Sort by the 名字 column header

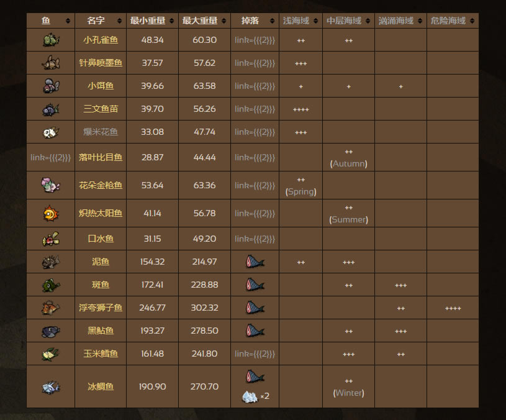[x=100, y=21]
